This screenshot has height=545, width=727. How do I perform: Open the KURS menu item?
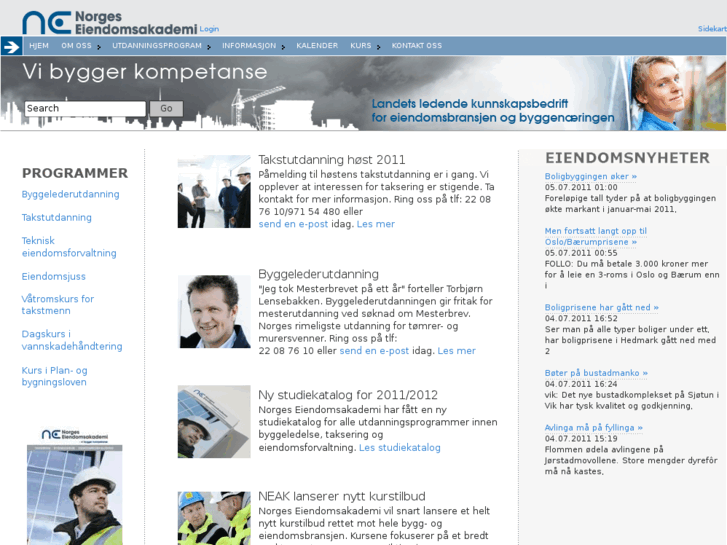tap(361, 46)
